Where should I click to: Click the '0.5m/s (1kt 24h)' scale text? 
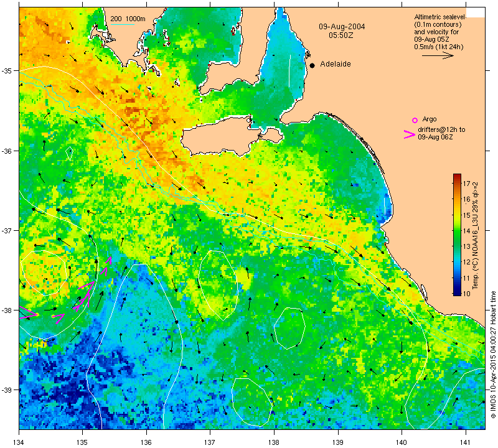[x=439, y=47]
